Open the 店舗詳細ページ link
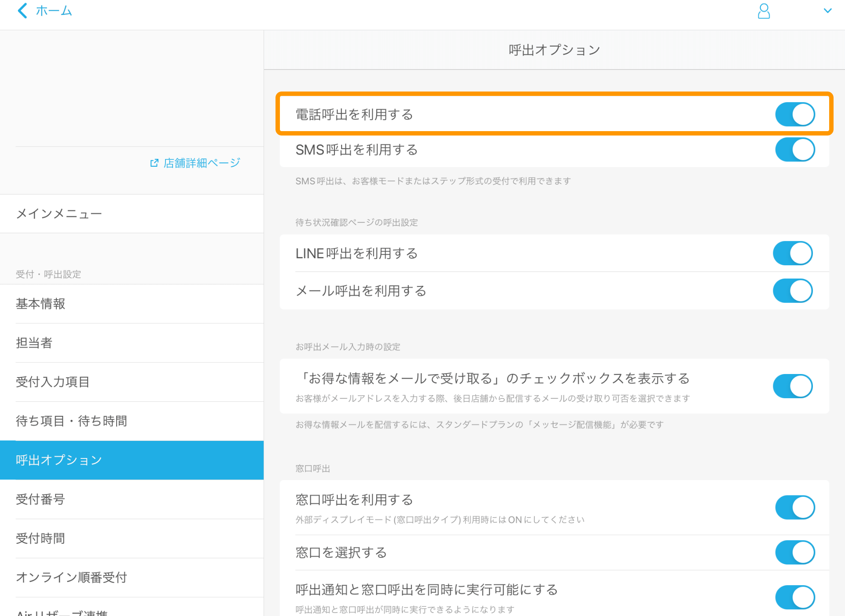 202,163
